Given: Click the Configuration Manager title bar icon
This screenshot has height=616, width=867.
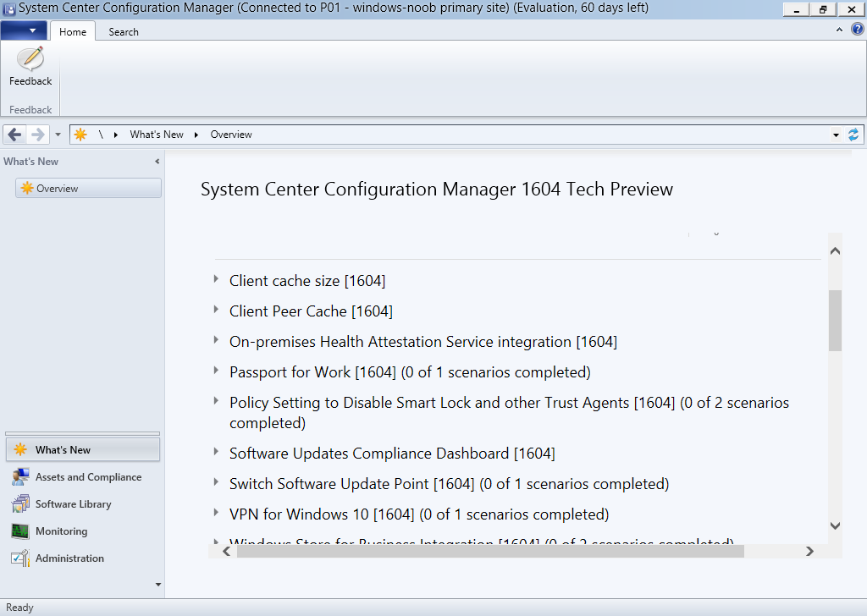Looking at the screenshot, I should tap(9, 8).
